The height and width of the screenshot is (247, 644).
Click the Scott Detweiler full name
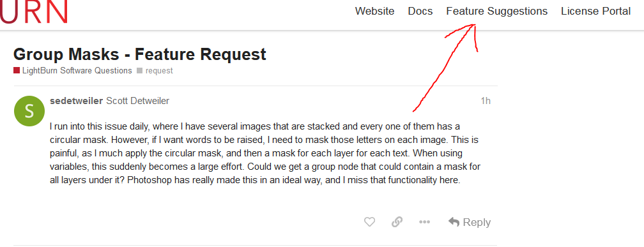coord(137,101)
